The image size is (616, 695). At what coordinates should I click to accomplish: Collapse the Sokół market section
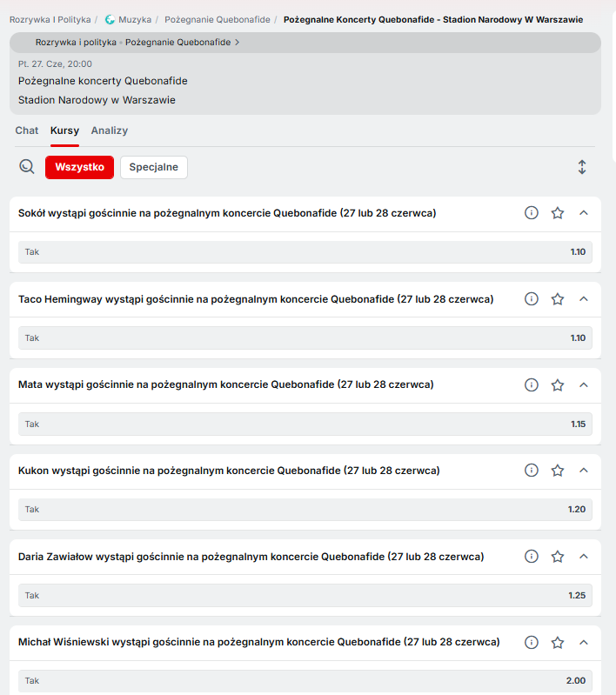[x=584, y=213]
